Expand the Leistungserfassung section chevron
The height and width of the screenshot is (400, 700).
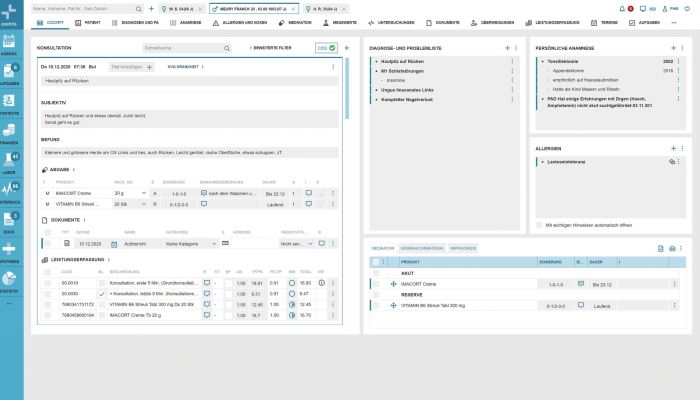(x=108, y=259)
